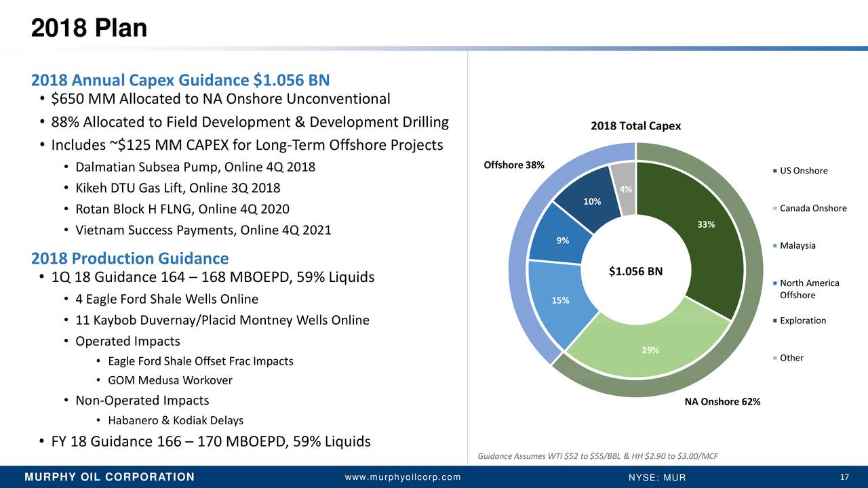Select the 29% Canada Onshore pie slice
The width and height of the screenshot is (868, 488).
[651, 349]
